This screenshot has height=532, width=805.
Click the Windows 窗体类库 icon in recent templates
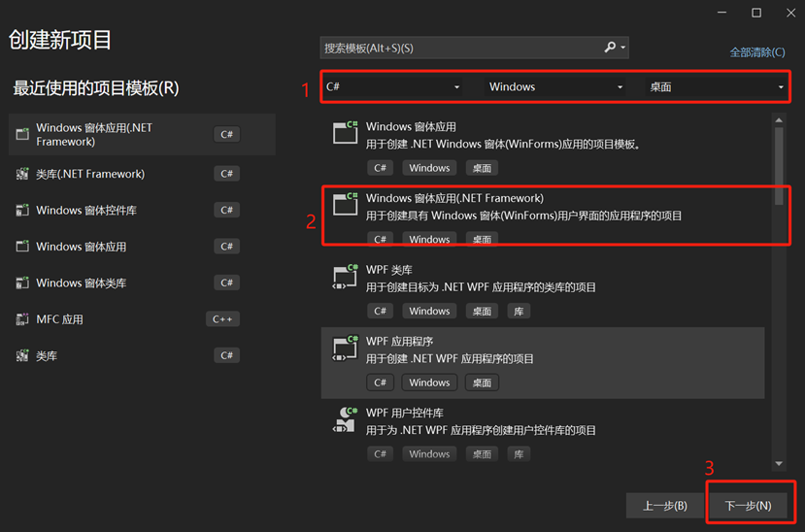pos(22,283)
